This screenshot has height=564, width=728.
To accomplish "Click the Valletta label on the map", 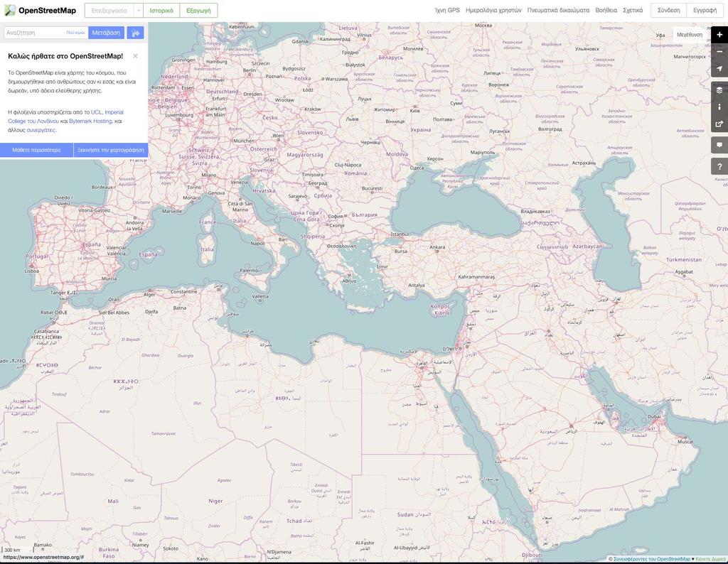I will click(260, 296).
